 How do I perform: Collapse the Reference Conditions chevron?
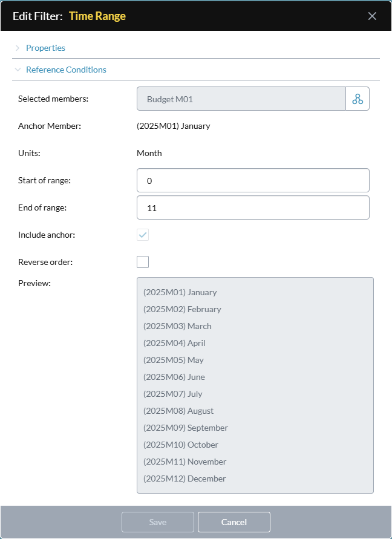[18, 70]
